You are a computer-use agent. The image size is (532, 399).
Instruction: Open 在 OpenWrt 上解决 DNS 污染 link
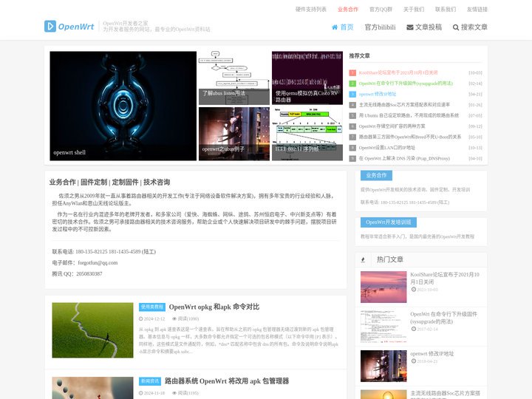click(x=404, y=158)
